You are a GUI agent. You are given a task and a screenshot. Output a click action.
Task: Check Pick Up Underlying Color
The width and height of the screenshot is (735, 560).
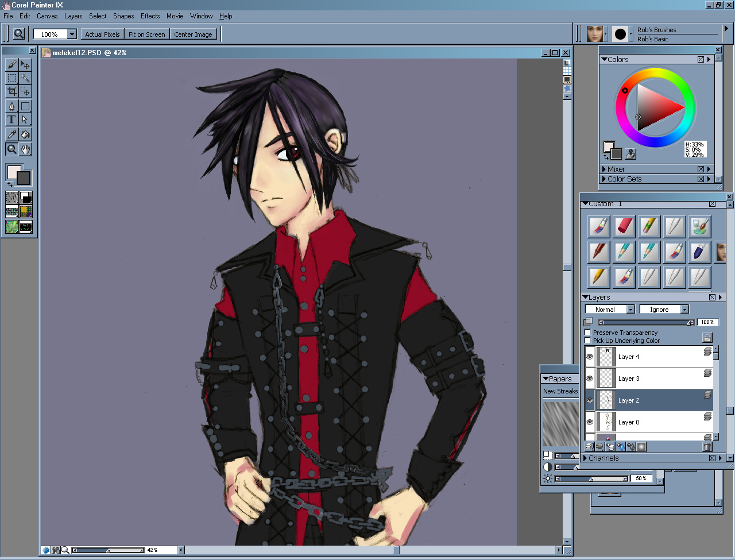coord(588,341)
